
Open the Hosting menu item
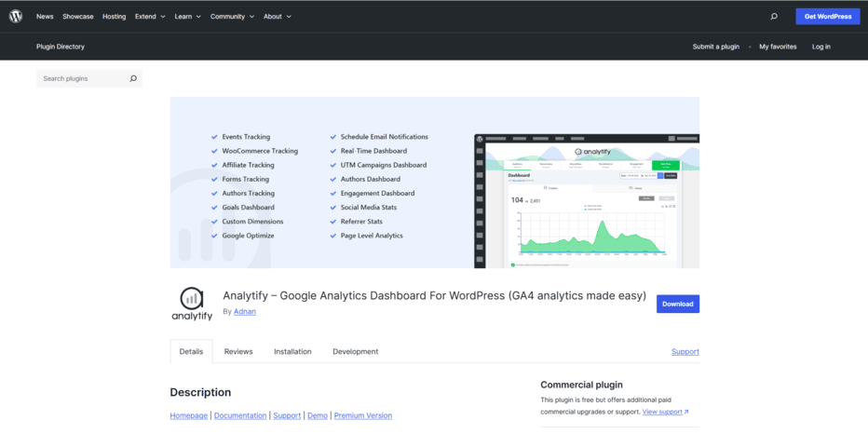[114, 17]
